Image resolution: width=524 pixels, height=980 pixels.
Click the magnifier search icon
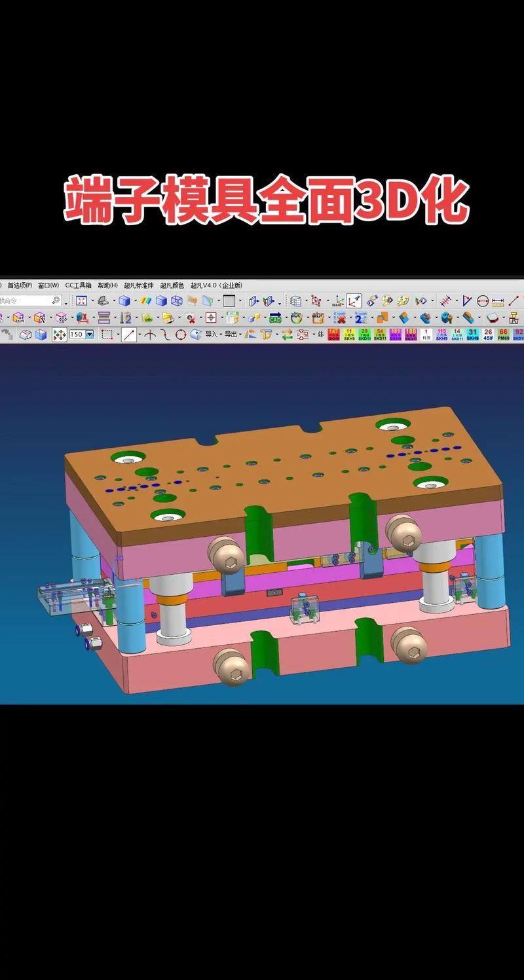point(56,300)
